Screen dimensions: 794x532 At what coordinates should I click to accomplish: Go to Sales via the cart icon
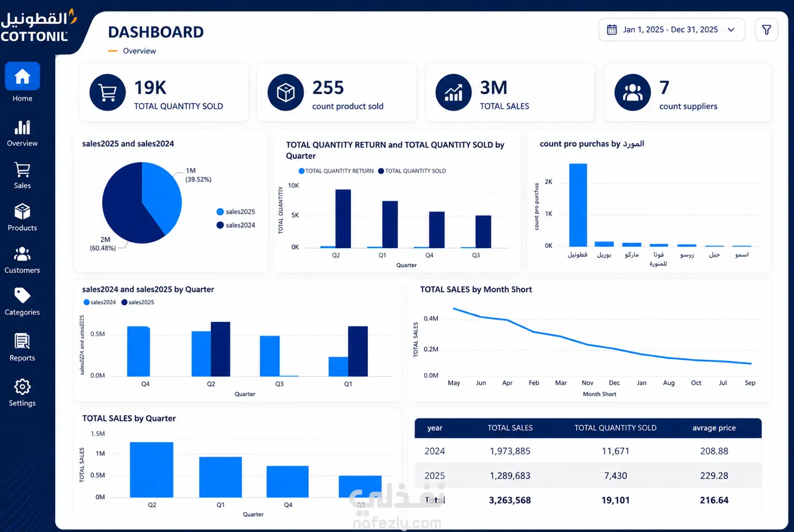pos(22,170)
